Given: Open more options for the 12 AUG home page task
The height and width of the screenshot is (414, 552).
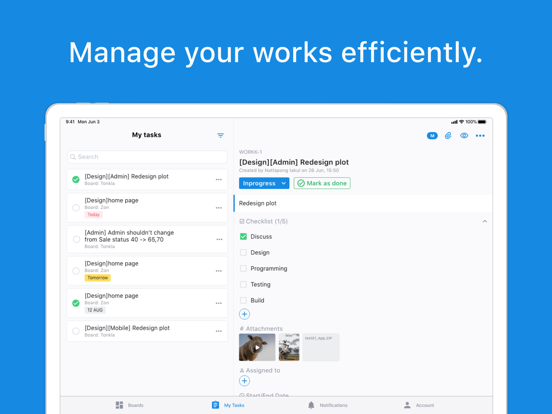Looking at the screenshot, I should (219, 303).
